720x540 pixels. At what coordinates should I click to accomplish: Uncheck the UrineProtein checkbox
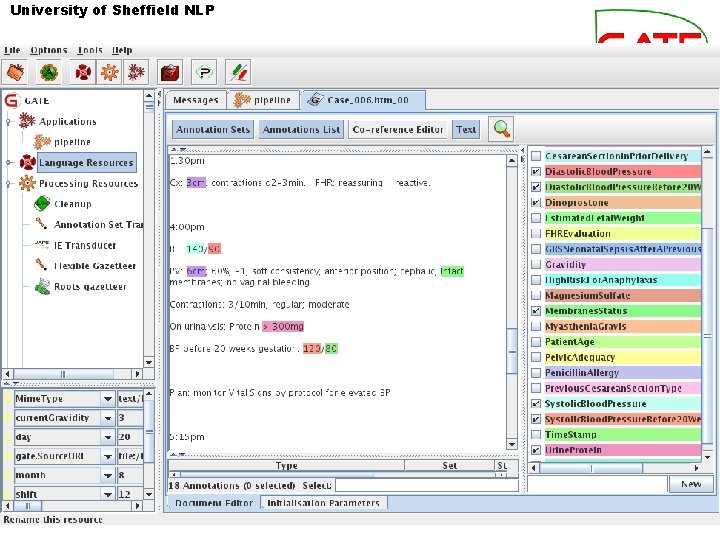point(535,450)
